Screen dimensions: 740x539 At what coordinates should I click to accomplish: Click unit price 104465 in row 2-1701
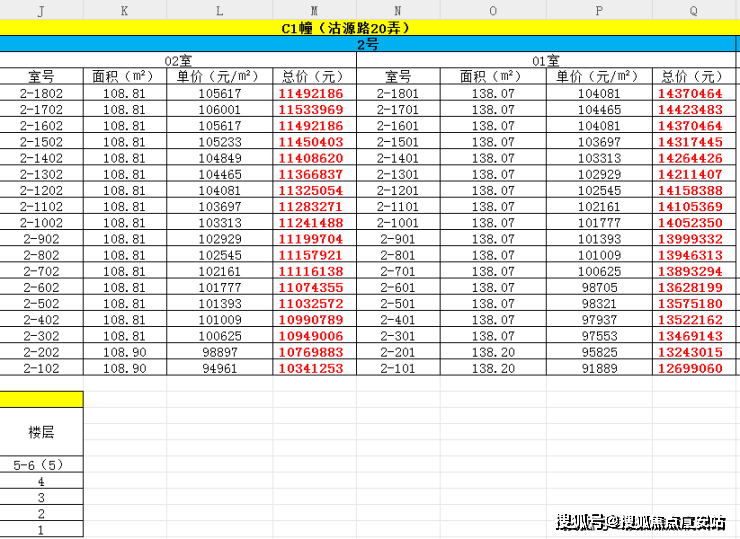click(x=599, y=109)
